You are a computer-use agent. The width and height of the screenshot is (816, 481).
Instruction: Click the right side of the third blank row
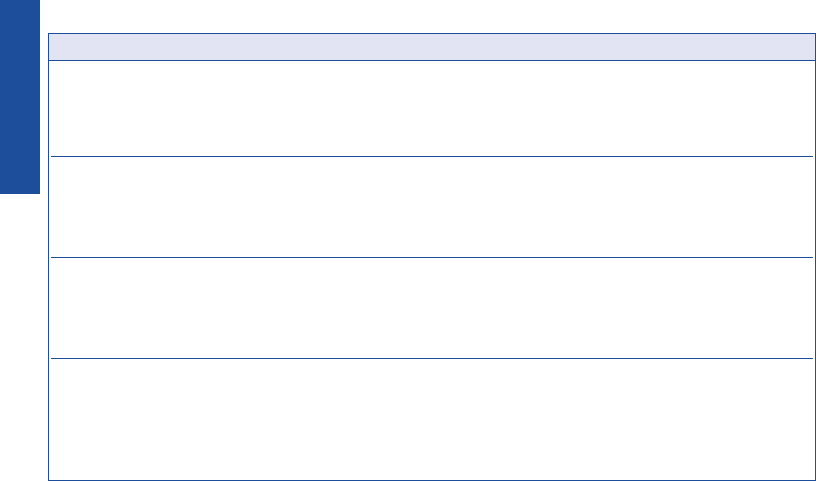pyautogui.click(x=770, y=307)
